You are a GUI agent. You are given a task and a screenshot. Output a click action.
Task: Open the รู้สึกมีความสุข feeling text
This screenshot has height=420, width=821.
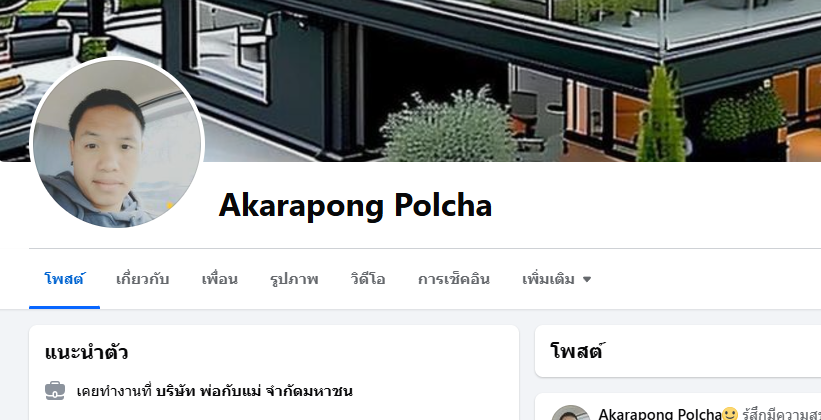click(781, 414)
